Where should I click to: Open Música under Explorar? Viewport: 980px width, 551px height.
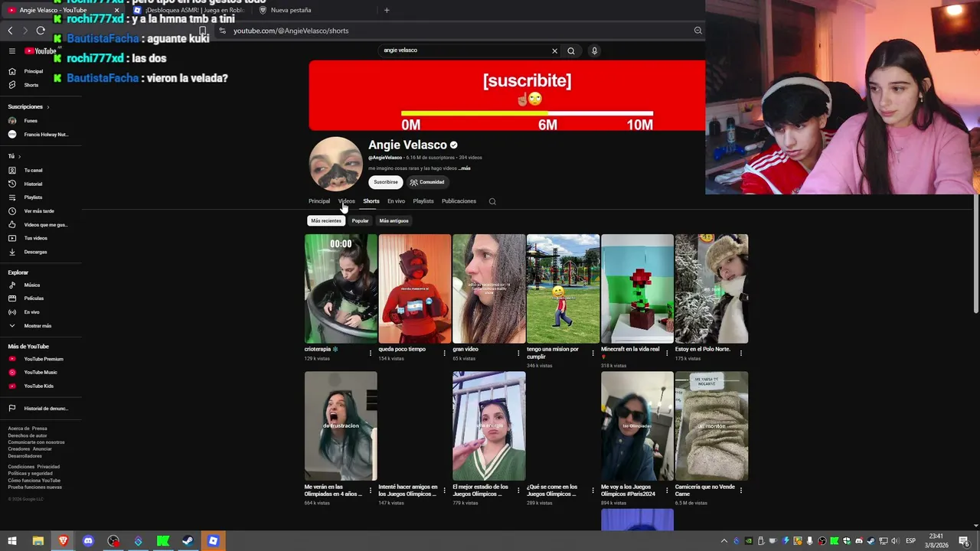point(31,285)
